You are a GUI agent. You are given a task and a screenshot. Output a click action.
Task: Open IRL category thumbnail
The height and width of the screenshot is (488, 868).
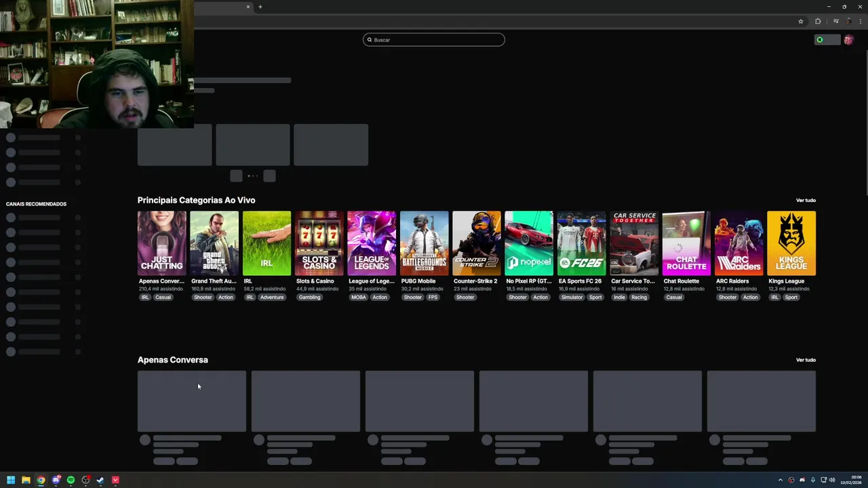tap(267, 243)
